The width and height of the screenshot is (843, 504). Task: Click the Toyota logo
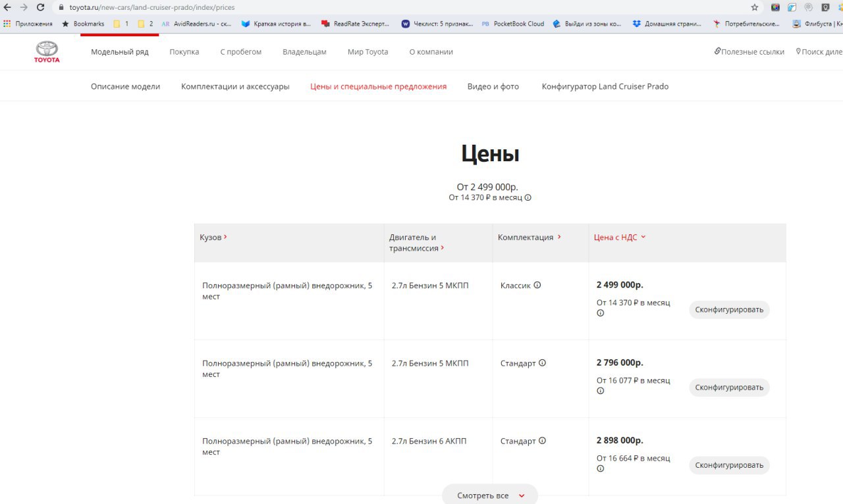click(47, 52)
